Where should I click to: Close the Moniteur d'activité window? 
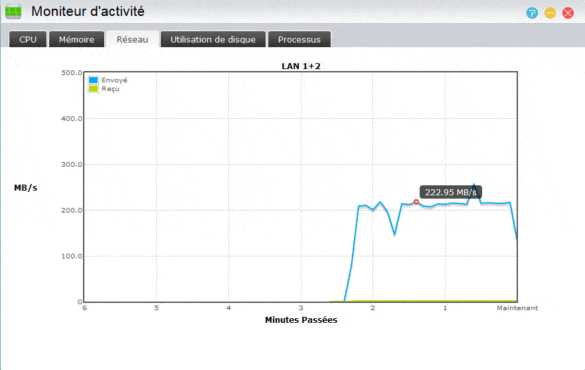tap(568, 13)
